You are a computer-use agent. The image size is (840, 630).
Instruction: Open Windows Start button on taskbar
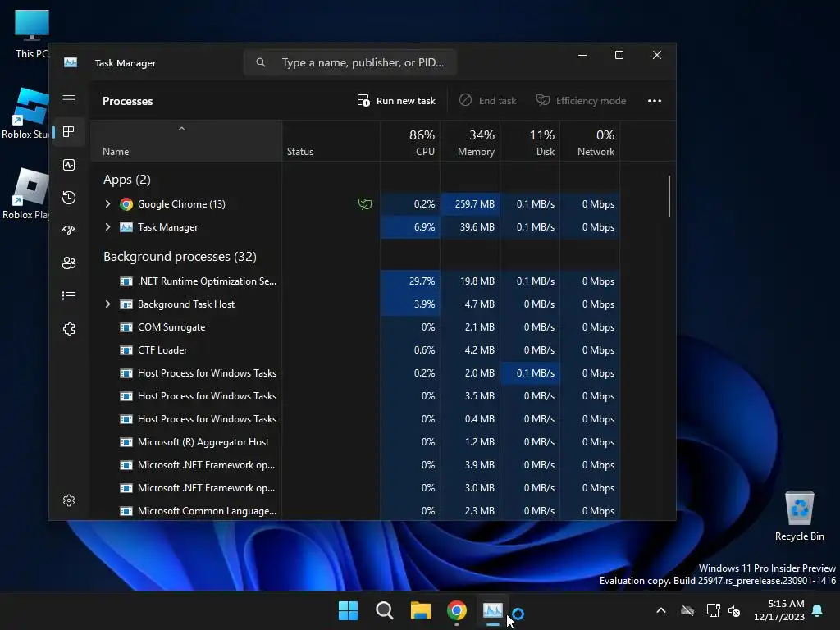(x=348, y=610)
